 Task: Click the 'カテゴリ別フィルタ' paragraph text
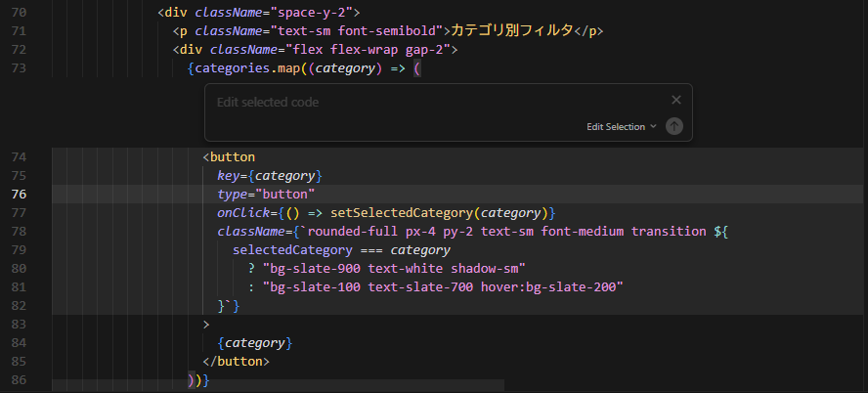click(x=512, y=31)
